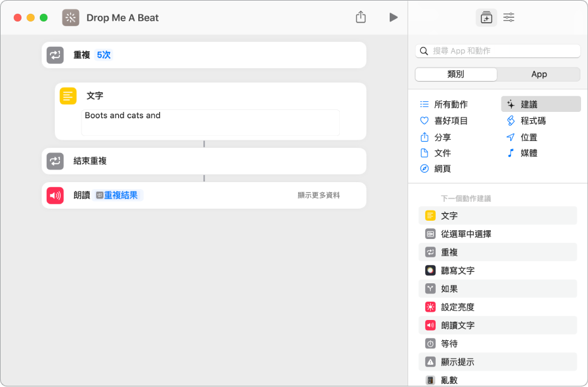The image size is (588, 387).
Task: Click the Drop Me A Beat title text
Action: (x=123, y=18)
